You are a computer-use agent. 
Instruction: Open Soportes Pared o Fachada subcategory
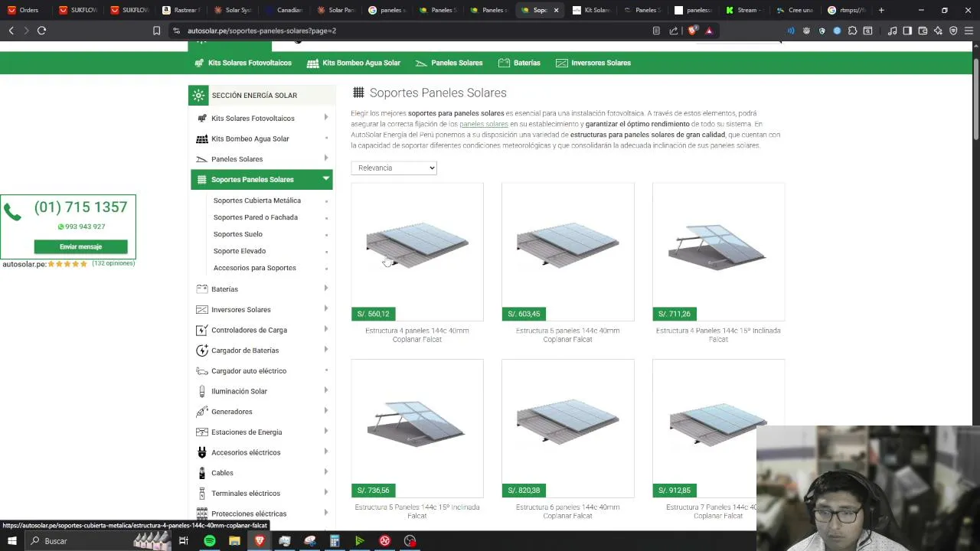tap(256, 217)
